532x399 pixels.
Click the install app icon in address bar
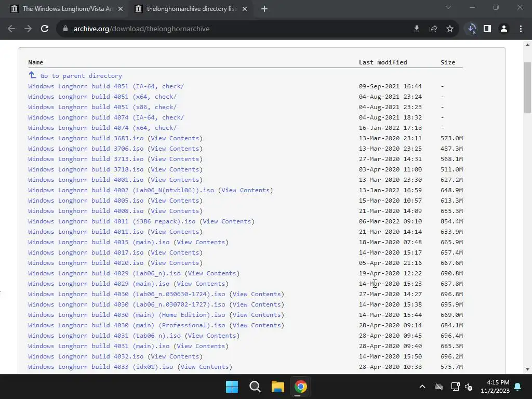(x=417, y=29)
